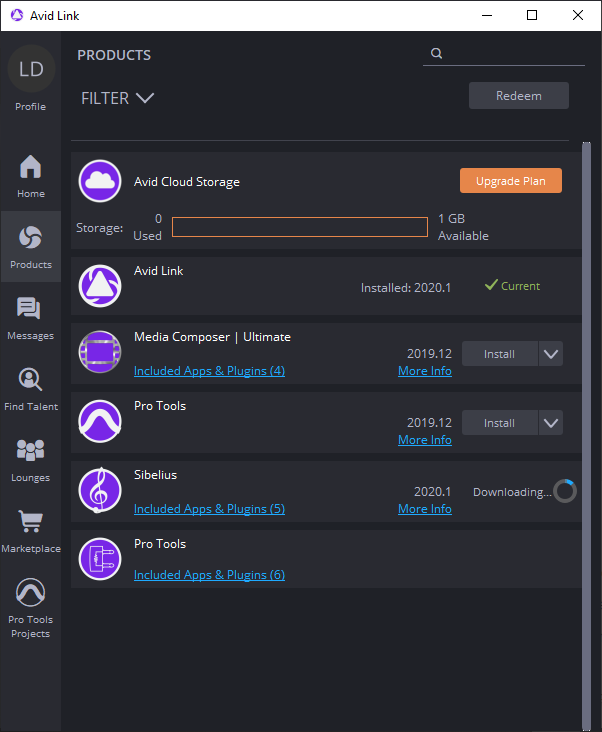Open More Info for Pro Tools

pyautogui.click(x=425, y=440)
